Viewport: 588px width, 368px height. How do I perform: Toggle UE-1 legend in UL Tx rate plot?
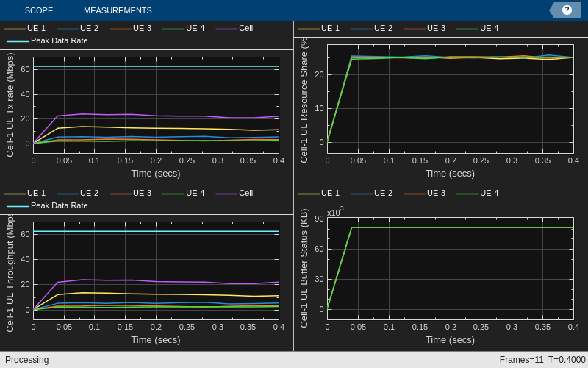pyautogui.click(x=25, y=28)
